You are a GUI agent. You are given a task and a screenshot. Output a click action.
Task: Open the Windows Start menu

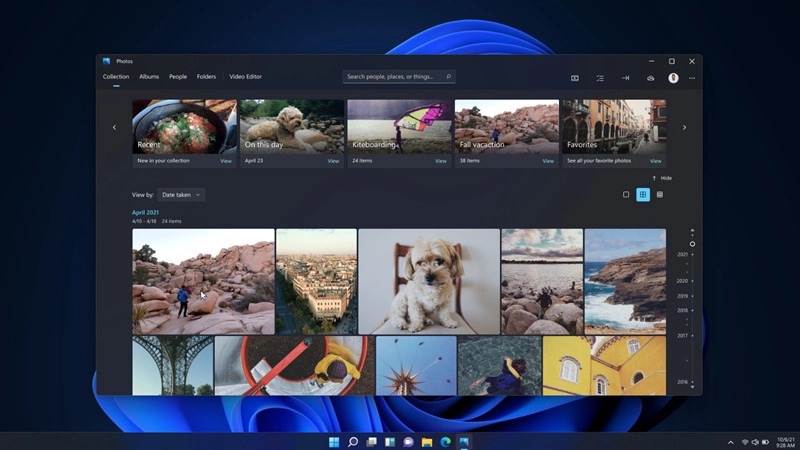tap(334, 442)
